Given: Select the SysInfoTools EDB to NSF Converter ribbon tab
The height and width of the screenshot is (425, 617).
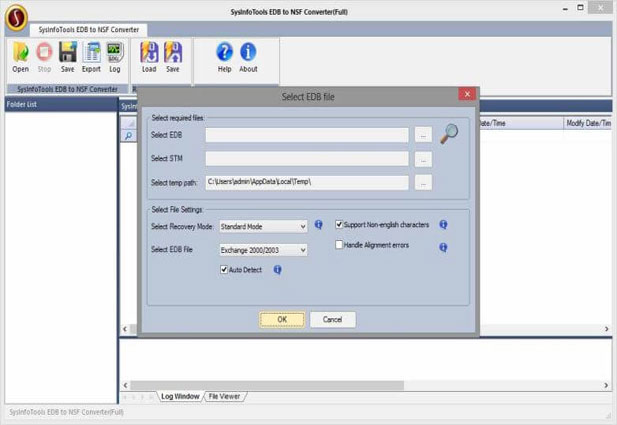Looking at the screenshot, I should tap(89, 30).
